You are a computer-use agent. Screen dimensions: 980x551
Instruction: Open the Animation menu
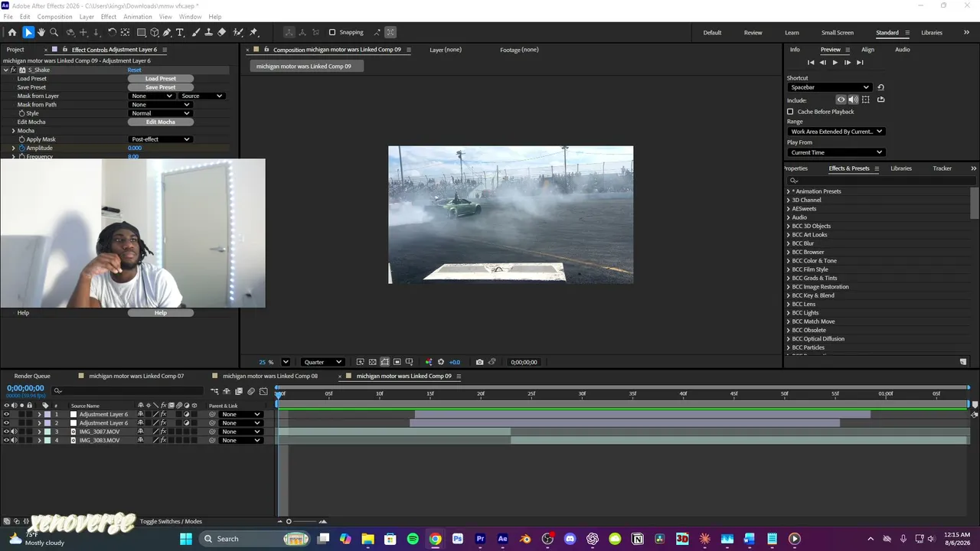click(x=138, y=17)
